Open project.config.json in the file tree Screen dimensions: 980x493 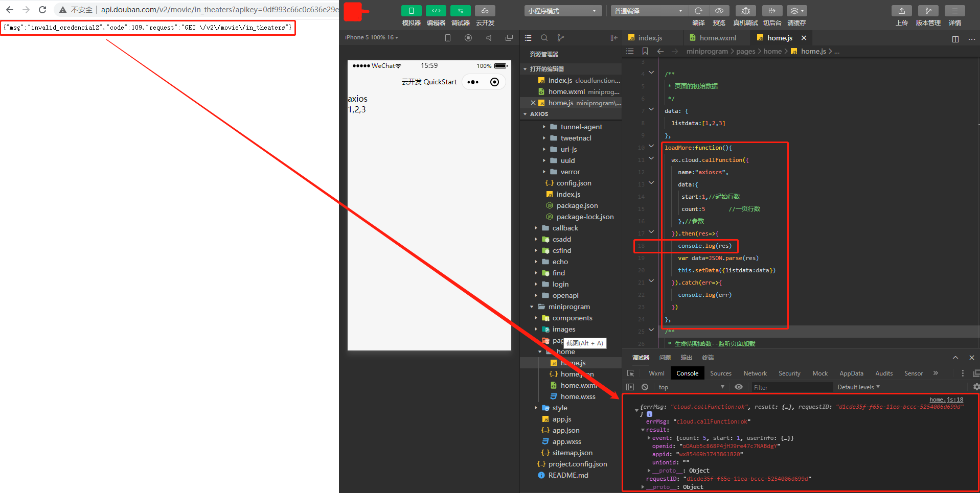578,464
